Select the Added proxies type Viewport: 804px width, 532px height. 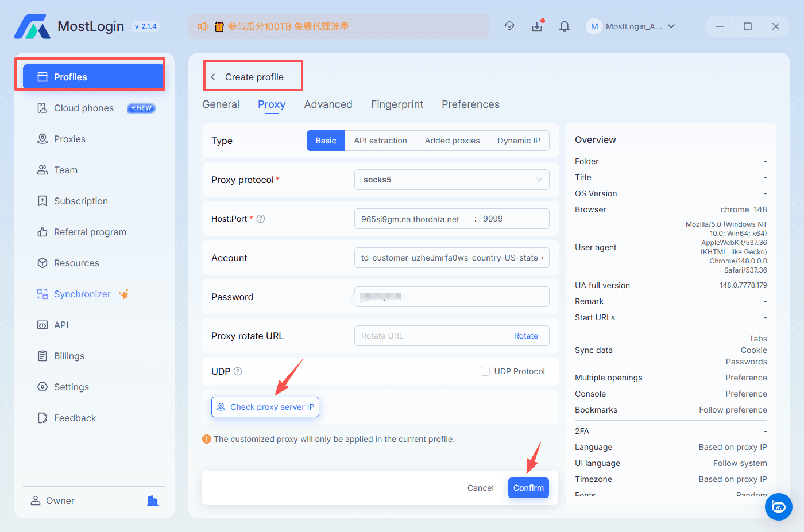[452, 141]
